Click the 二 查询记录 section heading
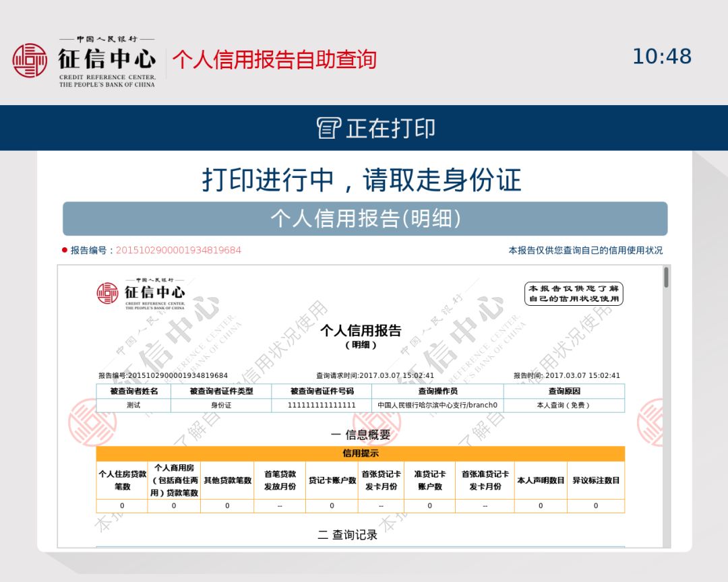Viewport: 728px width, 582px height. tap(347, 535)
